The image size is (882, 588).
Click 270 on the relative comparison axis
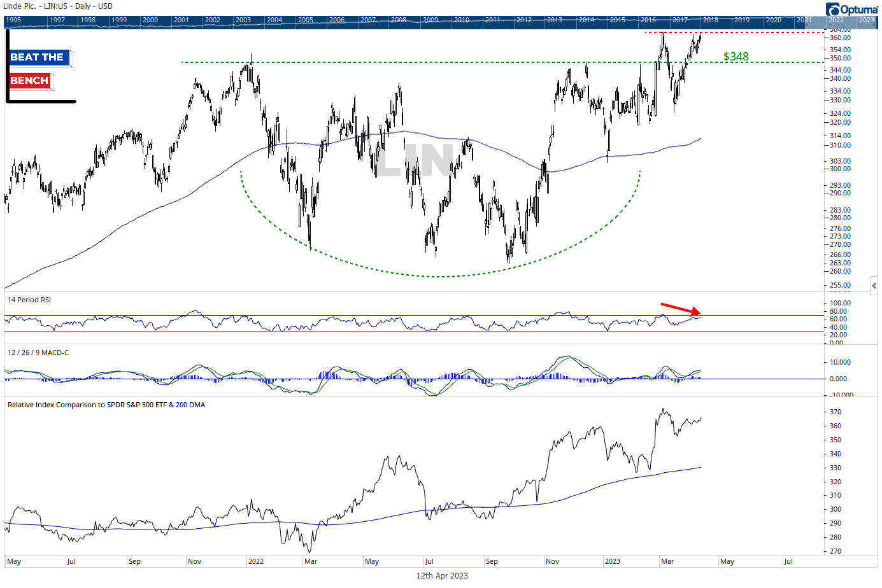point(836,551)
